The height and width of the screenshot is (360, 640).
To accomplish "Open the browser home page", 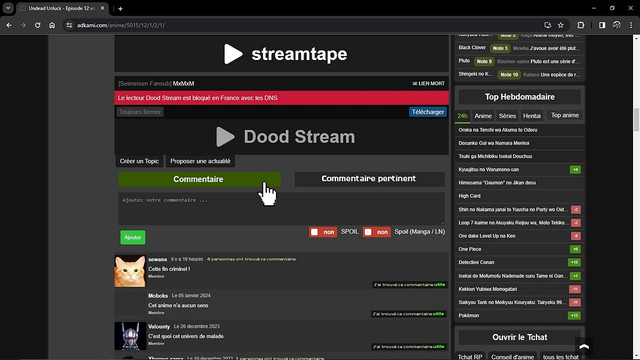I will (52, 25).
